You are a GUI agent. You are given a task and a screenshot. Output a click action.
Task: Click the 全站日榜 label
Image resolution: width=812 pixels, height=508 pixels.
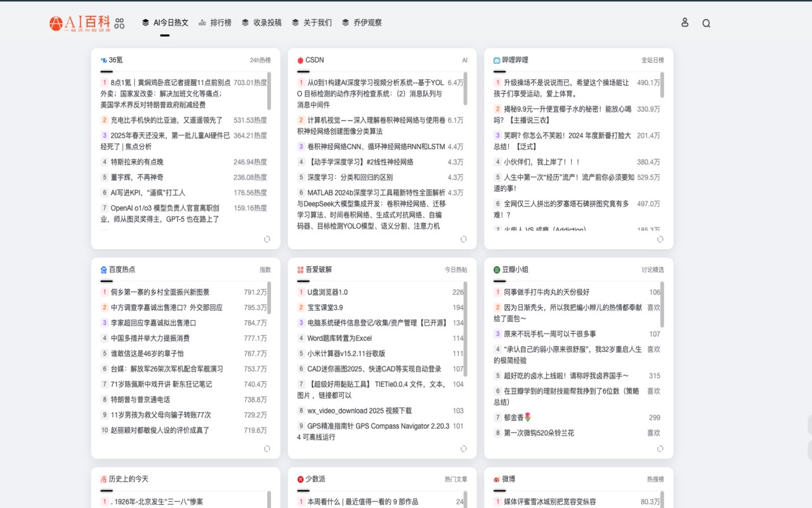653,60
